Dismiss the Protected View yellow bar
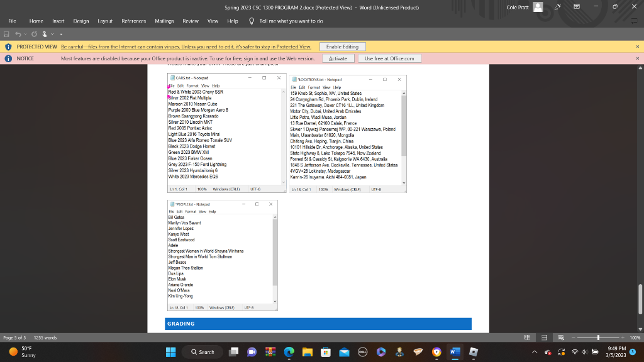The width and height of the screenshot is (644, 362). point(638,47)
